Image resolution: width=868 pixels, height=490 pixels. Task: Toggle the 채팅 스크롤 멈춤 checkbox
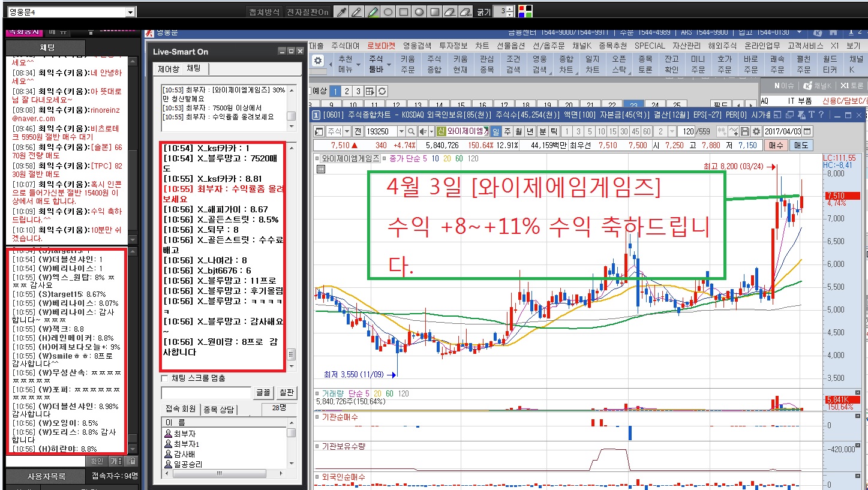tap(165, 378)
